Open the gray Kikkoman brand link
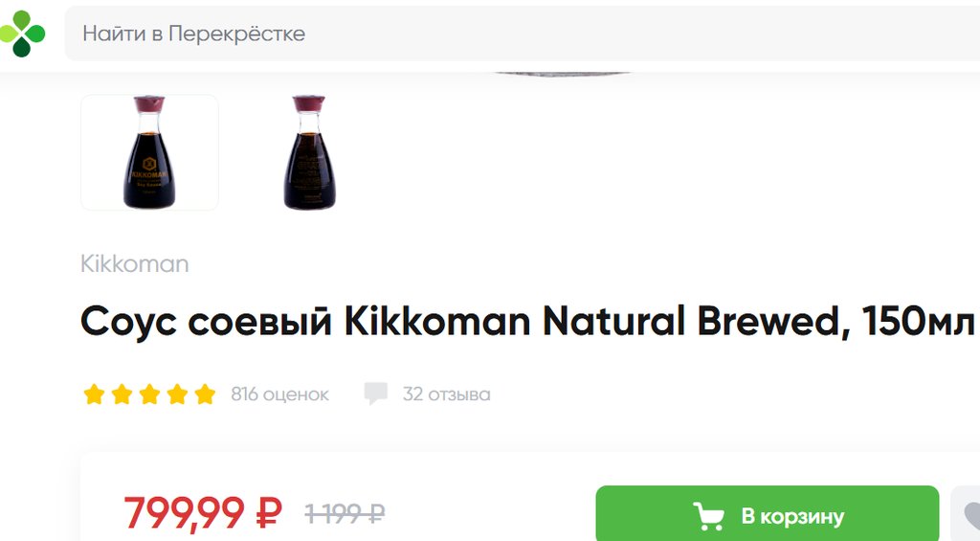This screenshot has height=541, width=980. pos(134,264)
